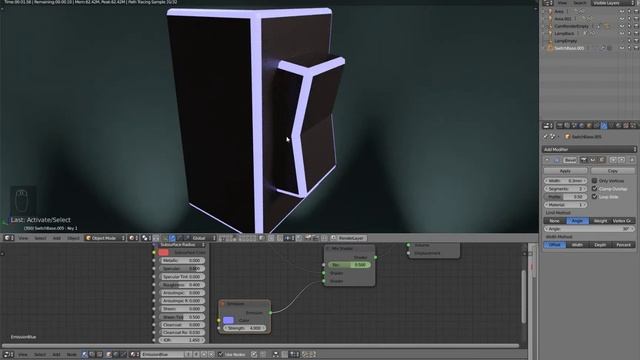Open the Modifiers properties tab
The image size is (640, 360).
(x=604, y=125)
